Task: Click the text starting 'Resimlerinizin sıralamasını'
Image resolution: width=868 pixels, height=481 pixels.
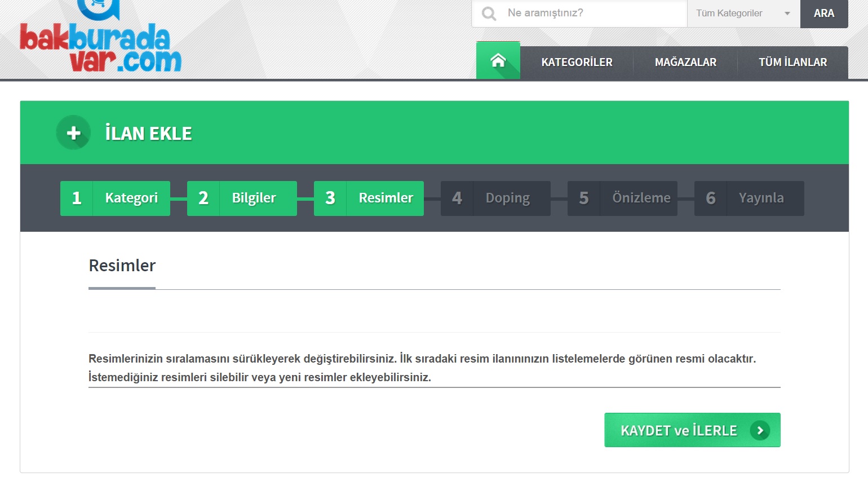Action: [x=422, y=359]
